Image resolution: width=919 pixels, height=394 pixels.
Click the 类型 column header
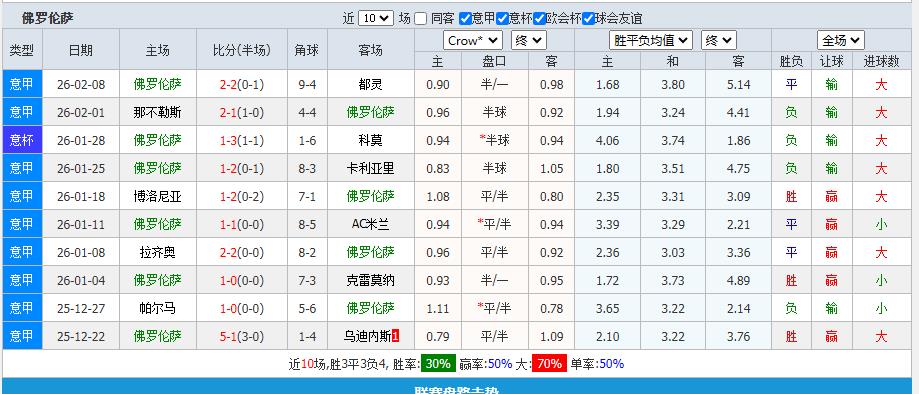pyautogui.click(x=22, y=50)
